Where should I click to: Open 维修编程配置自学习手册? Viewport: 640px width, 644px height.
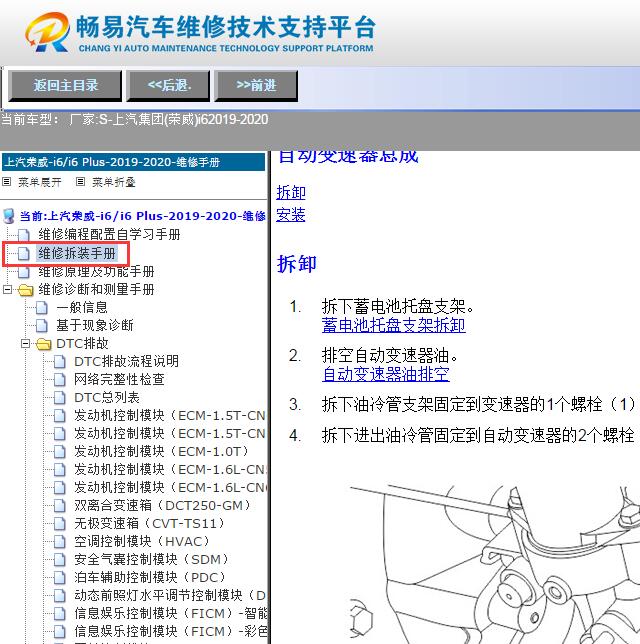109,235
